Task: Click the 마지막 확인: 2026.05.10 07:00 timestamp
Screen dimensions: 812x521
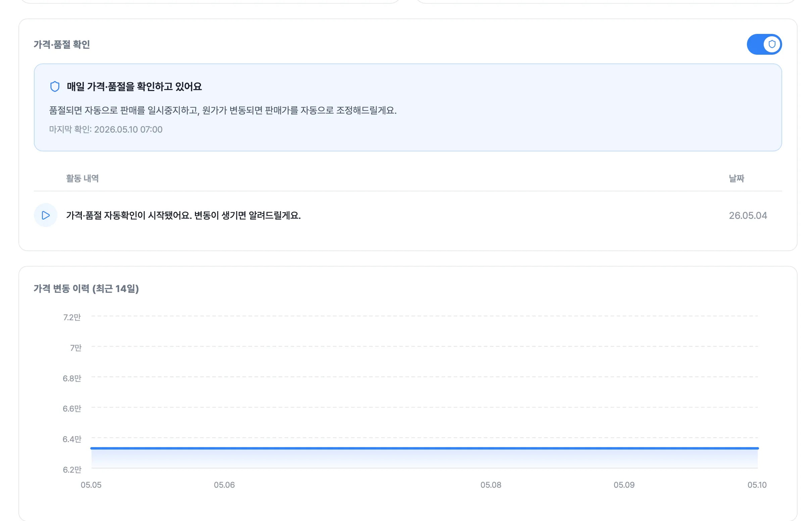Action: pos(106,130)
